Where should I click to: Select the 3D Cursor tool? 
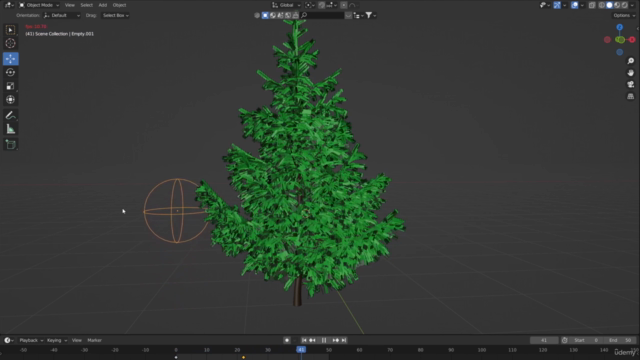(x=11, y=43)
